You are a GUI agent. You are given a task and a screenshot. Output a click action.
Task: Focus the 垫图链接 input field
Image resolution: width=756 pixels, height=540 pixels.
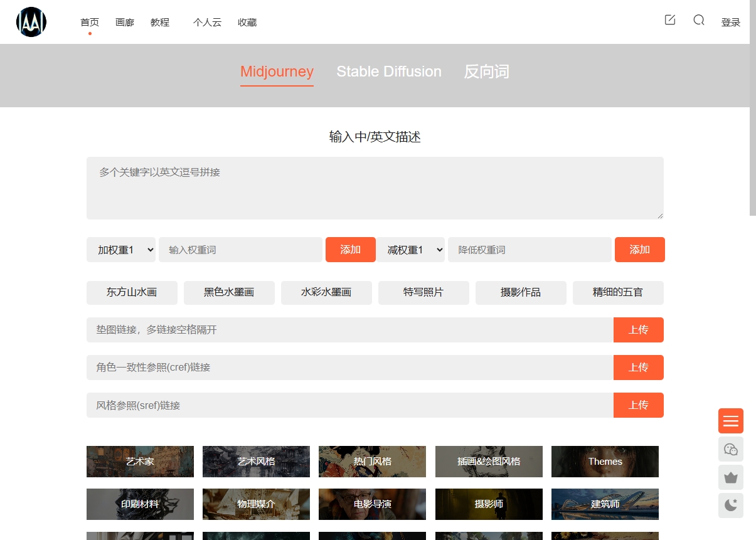coord(350,330)
